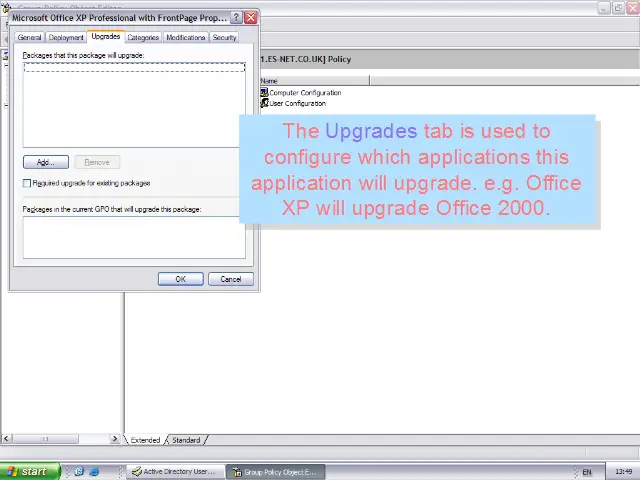Click Group Policy Object Editor taskbar item
Image resolution: width=640 pixels, height=480 pixels.
point(276,472)
